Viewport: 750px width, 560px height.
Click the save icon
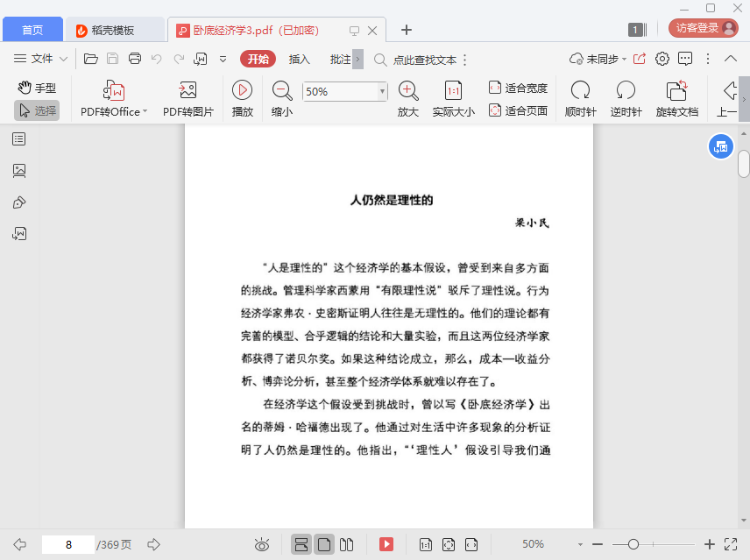click(x=112, y=59)
